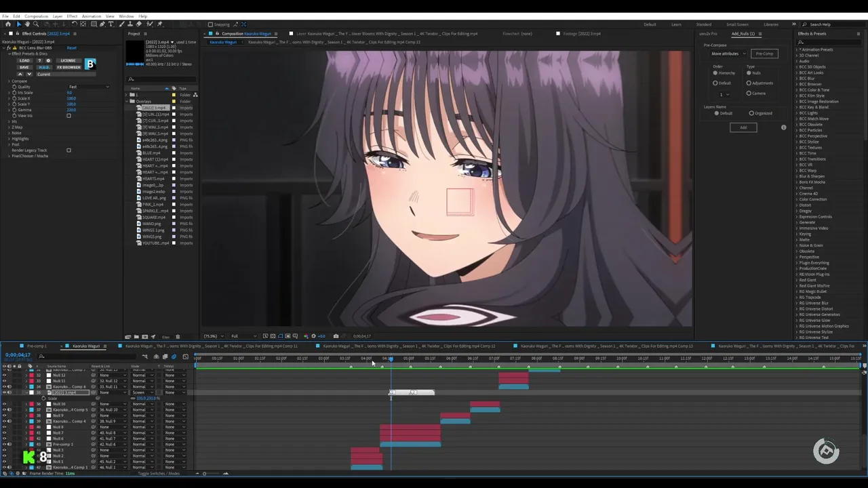This screenshot has height=488, width=868.
Task: Click expand workspaces double-arrow icon
Action: coord(793,24)
